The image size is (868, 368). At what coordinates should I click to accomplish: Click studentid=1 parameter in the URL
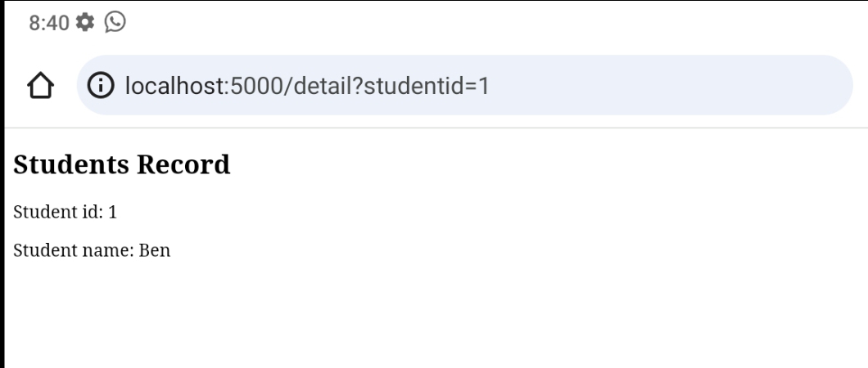[427, 86]
